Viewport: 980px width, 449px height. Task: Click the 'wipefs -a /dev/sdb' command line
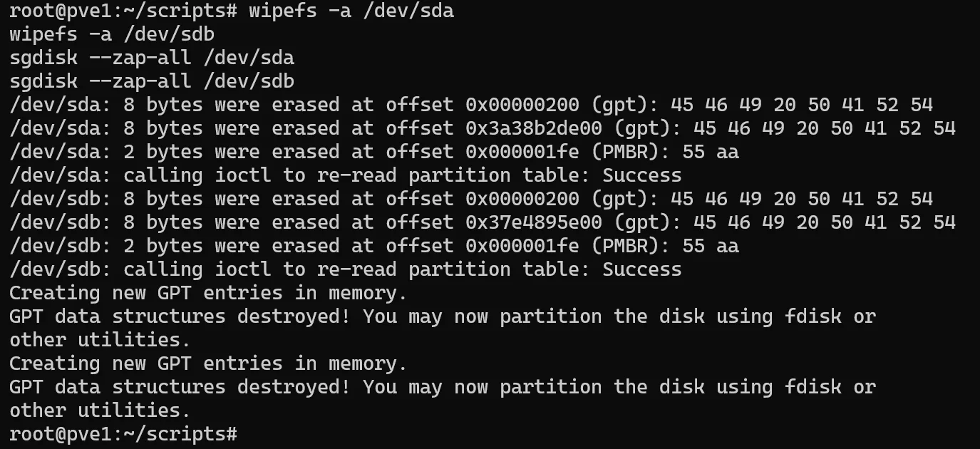[x=112, y=35]
